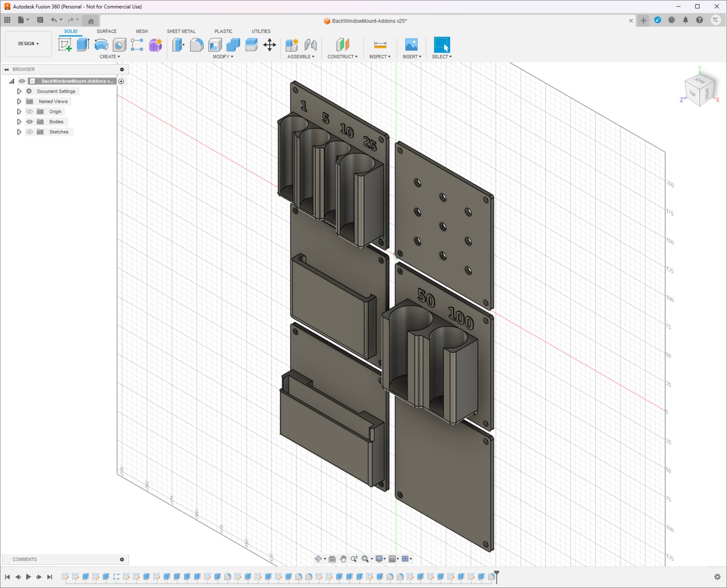Activate the Select tool

(x=441, y=45)
